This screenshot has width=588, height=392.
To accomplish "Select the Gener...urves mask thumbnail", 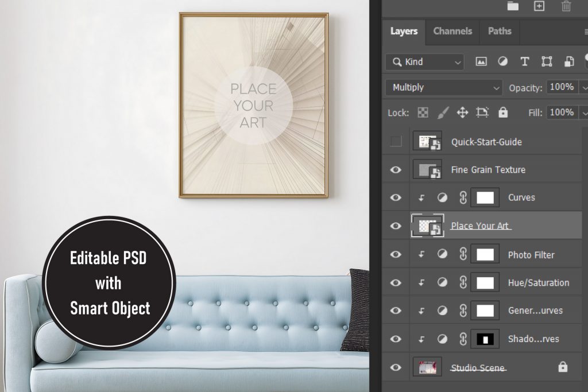I will point(485,311).
